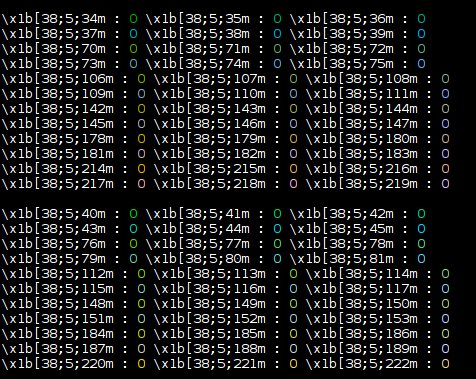Click the text \x1b[38;5;112m

coord(58,274)
